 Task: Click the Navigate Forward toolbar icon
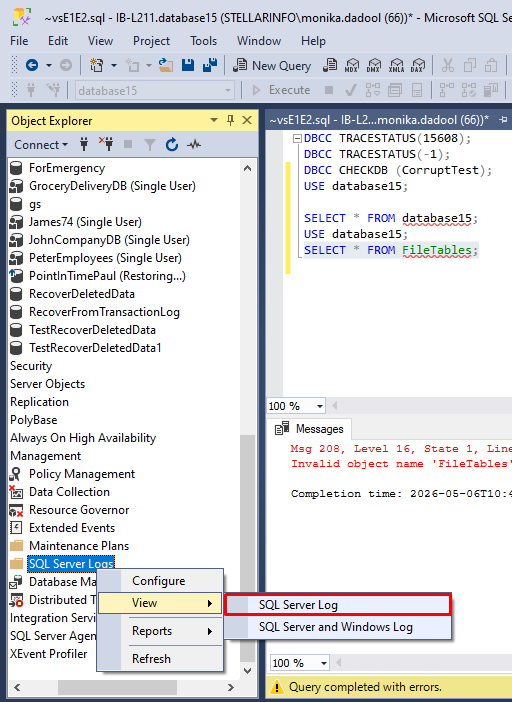[x=66, y=65]
